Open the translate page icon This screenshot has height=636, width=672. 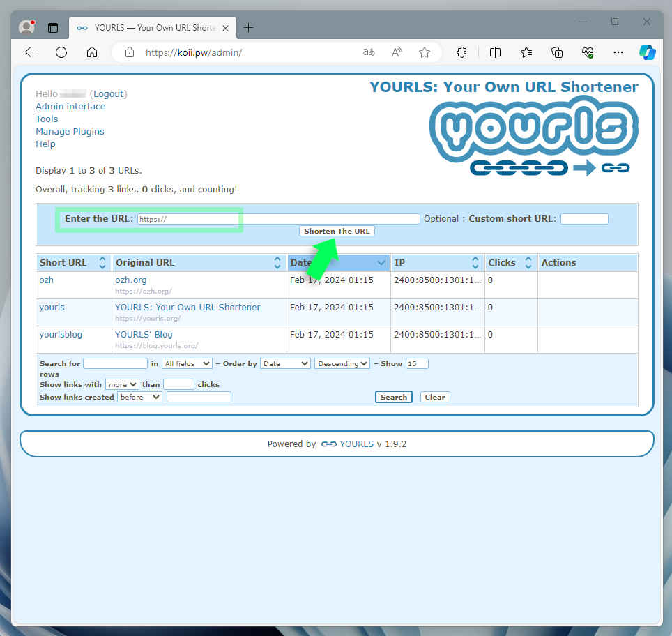[x=369, y=52]
